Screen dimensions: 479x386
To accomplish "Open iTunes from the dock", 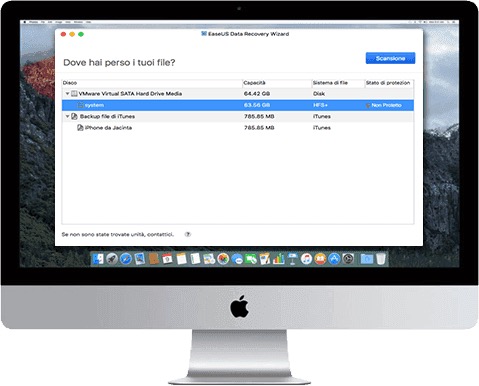I will point(306,259).
